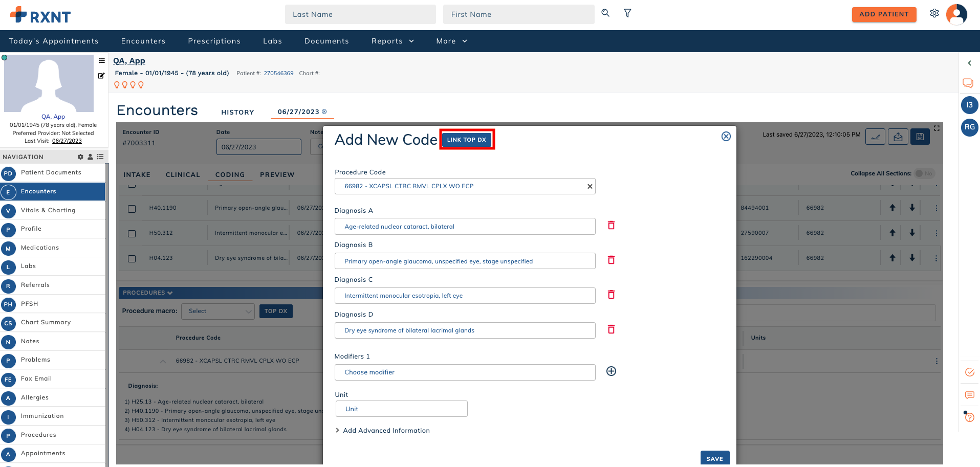
Task: Close the Add New Code dialog
Action: pos(726,137)
